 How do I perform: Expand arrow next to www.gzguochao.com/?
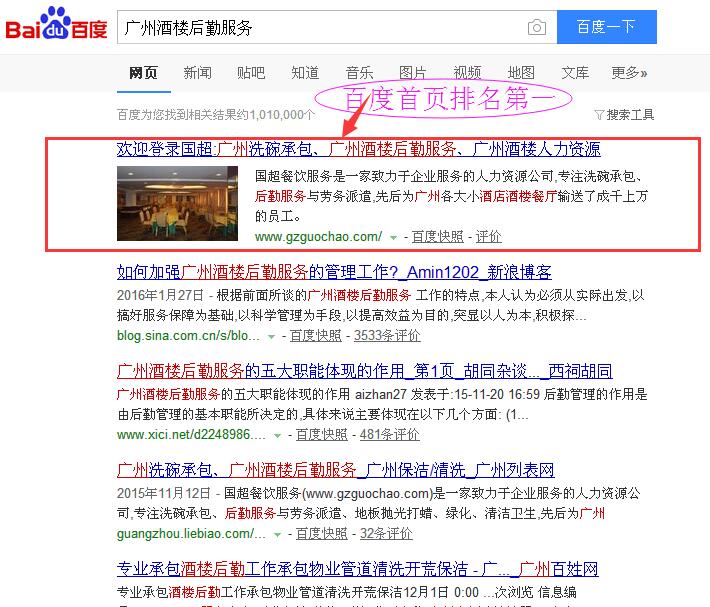coord(393,238)
